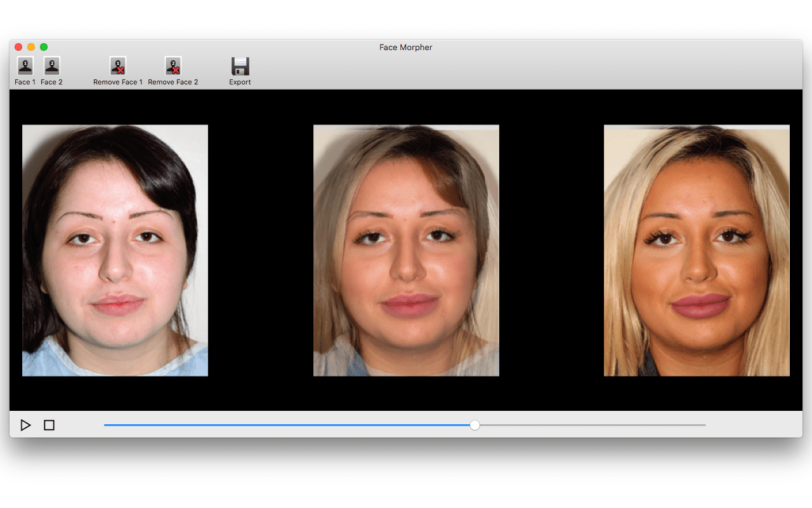Select the dark-haired source face thumbnail

click(x=115, y=250)
